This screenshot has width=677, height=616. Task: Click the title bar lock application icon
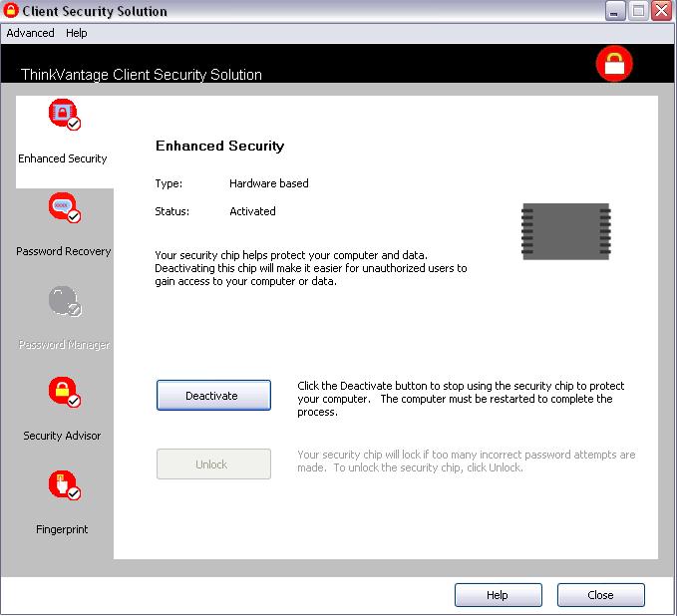point(10,10)
